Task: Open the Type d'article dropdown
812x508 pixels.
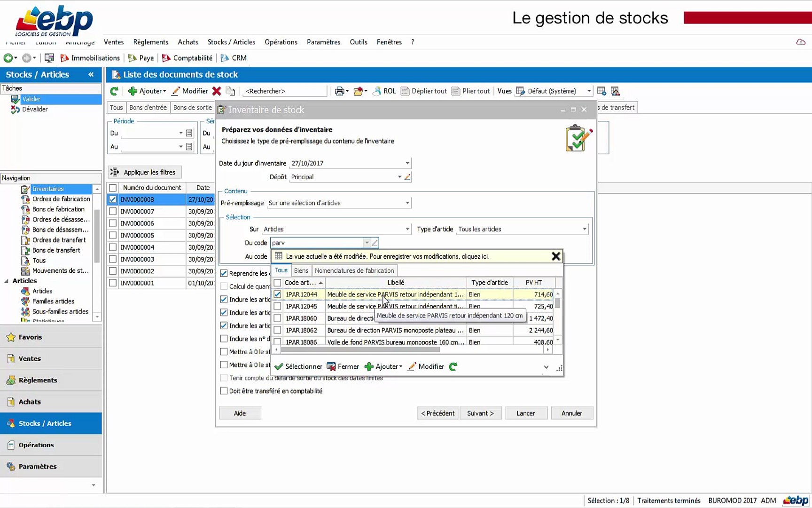Action: [x=585, y=229]
